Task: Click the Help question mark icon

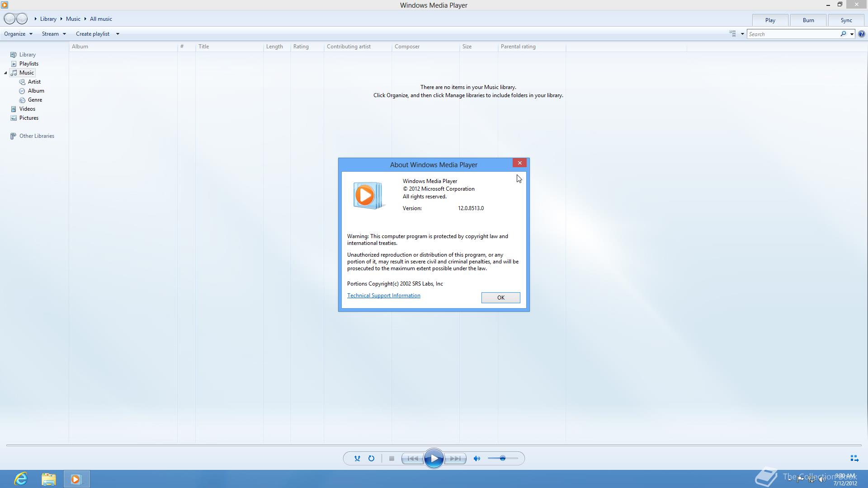Action: point(862,34)
